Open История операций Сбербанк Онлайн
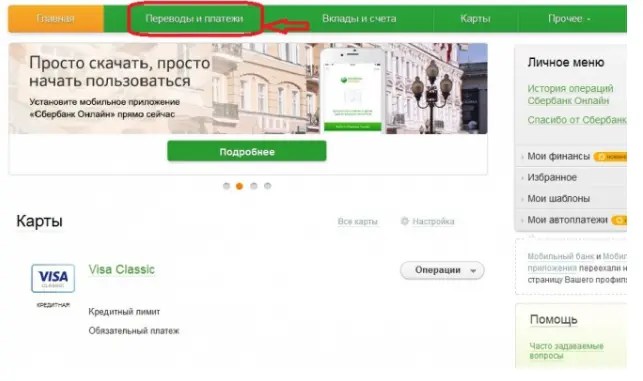 [570, 94]
